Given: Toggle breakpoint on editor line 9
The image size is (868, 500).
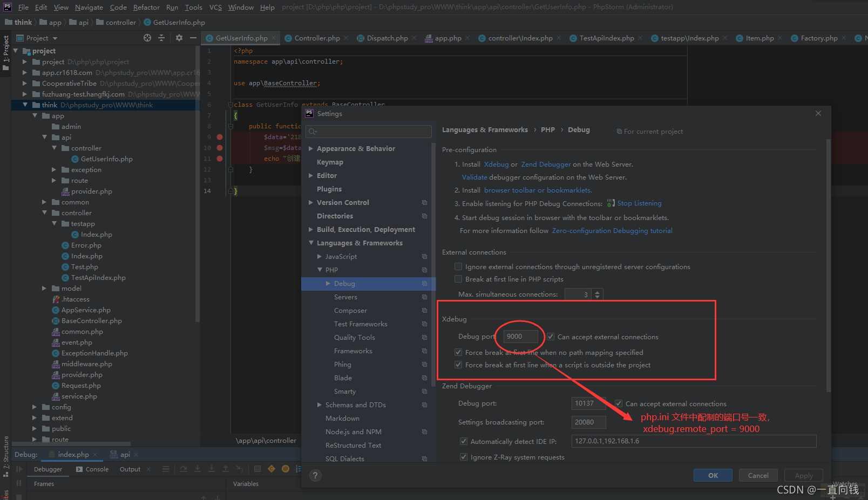Looking at the screenshot, I should (x=220, y=137).
